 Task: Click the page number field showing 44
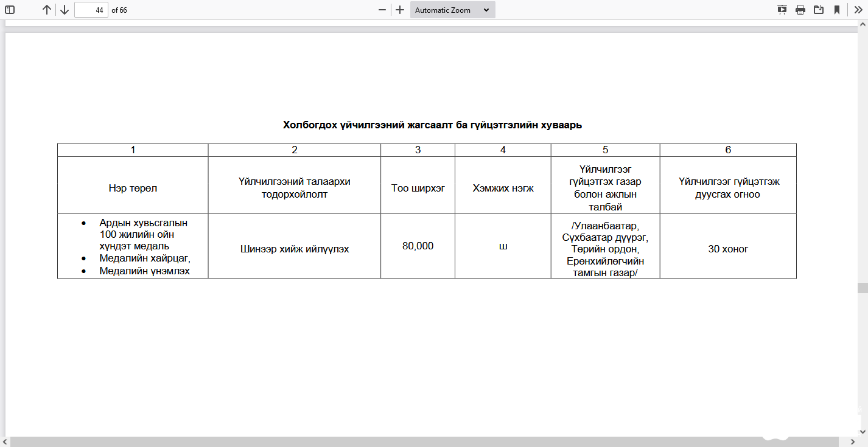pos(91,10)
